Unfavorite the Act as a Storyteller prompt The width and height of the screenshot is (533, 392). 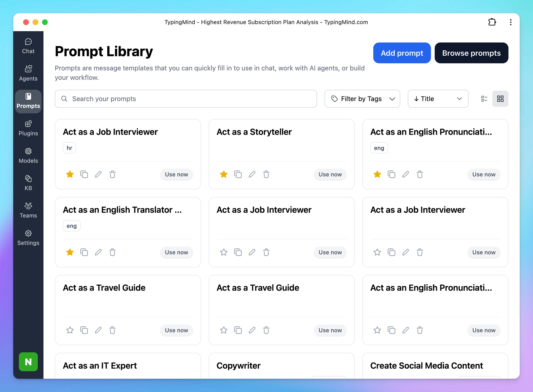pyautogui.click(x=224, y=174)
